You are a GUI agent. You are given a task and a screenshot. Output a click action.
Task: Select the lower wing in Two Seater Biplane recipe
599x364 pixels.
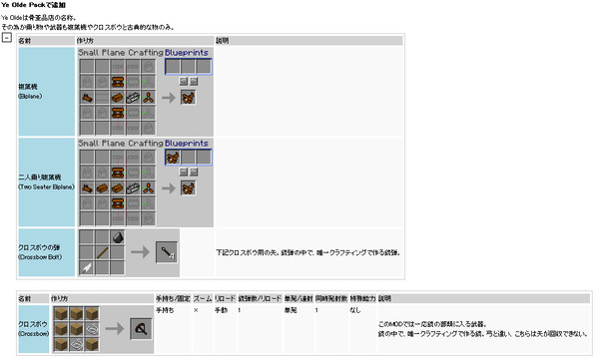pos(118,203)
